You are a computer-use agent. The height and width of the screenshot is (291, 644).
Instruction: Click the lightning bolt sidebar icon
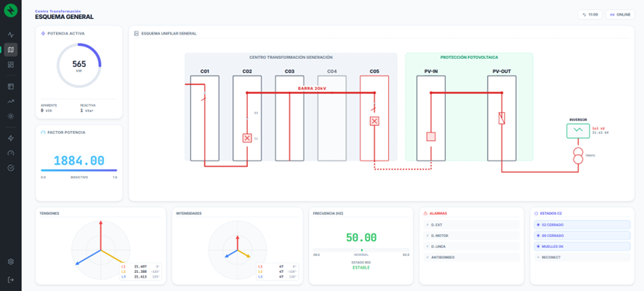[11, 138]
